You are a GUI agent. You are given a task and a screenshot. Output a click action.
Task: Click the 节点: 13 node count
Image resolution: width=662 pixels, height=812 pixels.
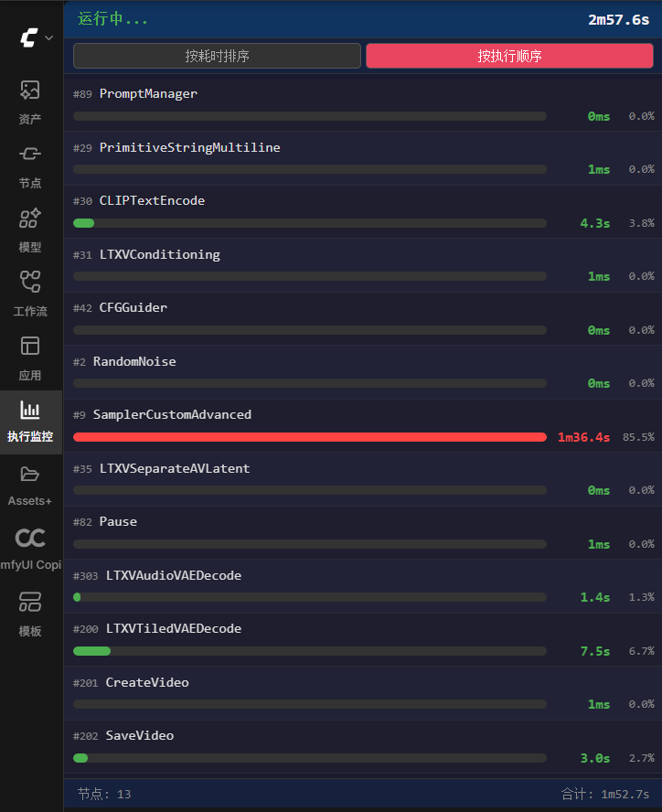(104, 794)
